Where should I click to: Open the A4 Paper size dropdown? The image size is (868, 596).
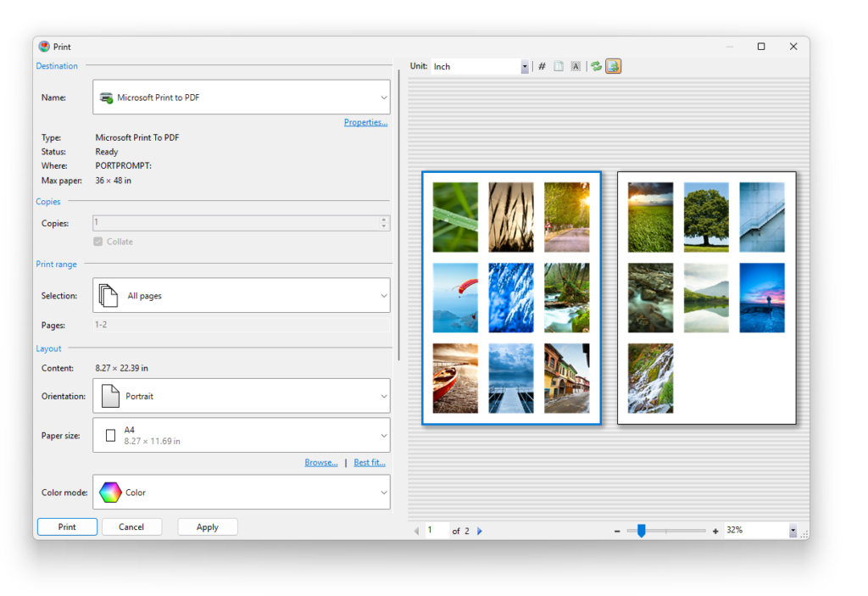(x=241, y=436)
